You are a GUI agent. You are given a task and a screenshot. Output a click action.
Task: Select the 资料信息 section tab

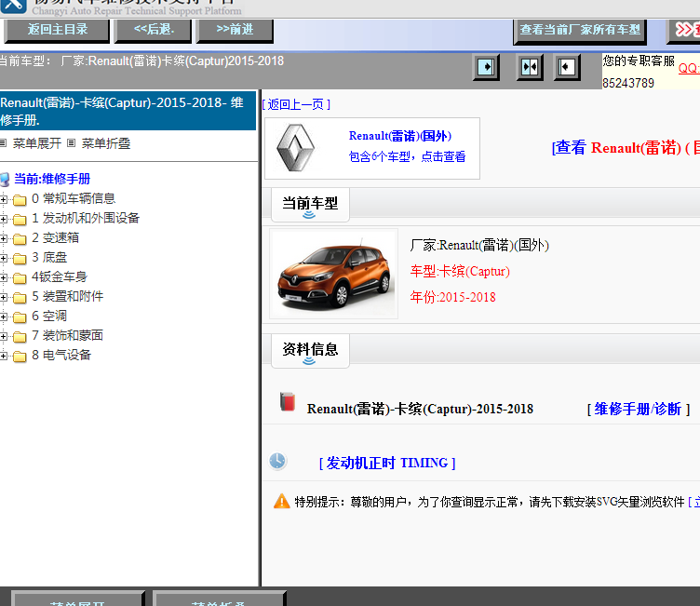(x=310, y=350)
